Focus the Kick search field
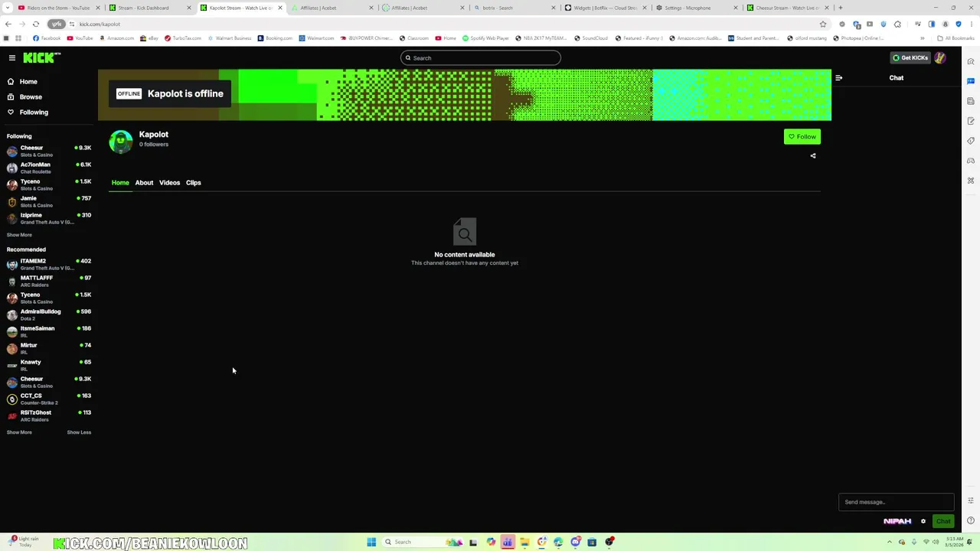Image resolution: width=980 pixels, height=551 pixels. (x=480, y=58)
